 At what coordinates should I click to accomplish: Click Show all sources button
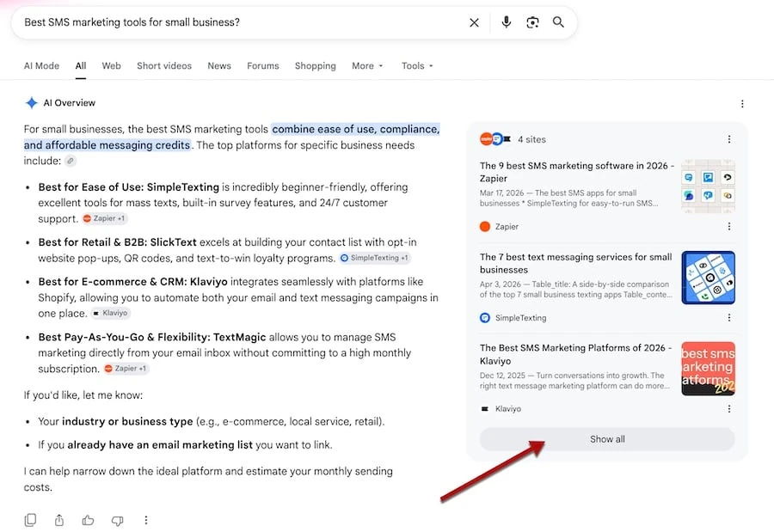point(607,439)
